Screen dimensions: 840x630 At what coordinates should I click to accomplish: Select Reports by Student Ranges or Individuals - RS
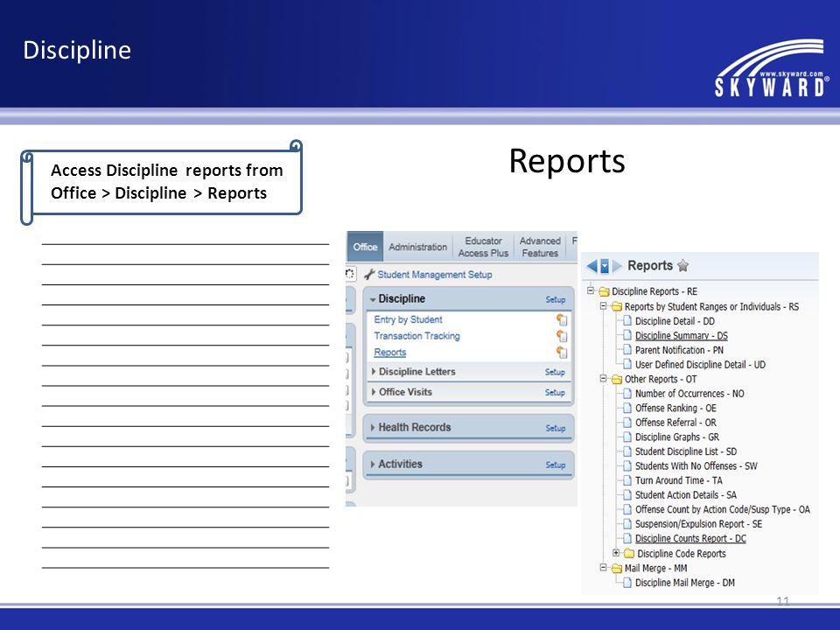(711, 306)
